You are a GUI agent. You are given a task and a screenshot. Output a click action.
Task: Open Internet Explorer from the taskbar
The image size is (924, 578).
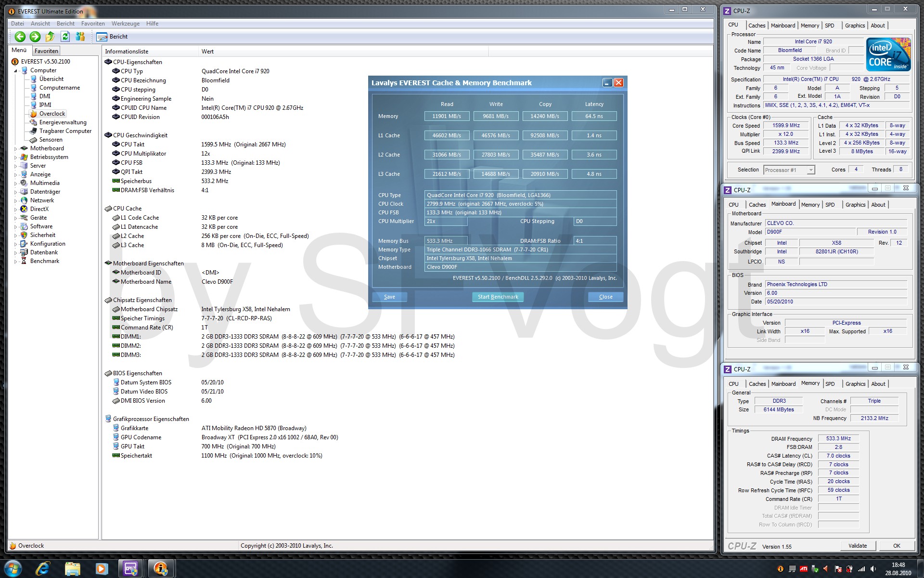pos(42,569)
